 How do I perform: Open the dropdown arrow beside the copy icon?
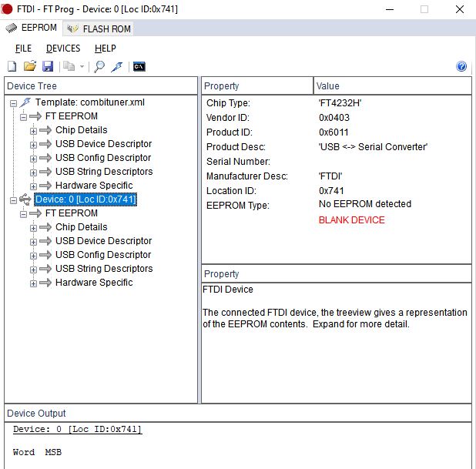tap(82, 66)
